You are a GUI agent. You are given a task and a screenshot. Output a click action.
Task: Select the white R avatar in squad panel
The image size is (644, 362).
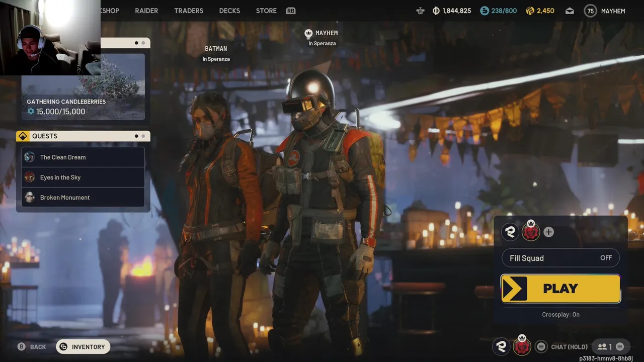pyautogui.click(x=510, y=232)
